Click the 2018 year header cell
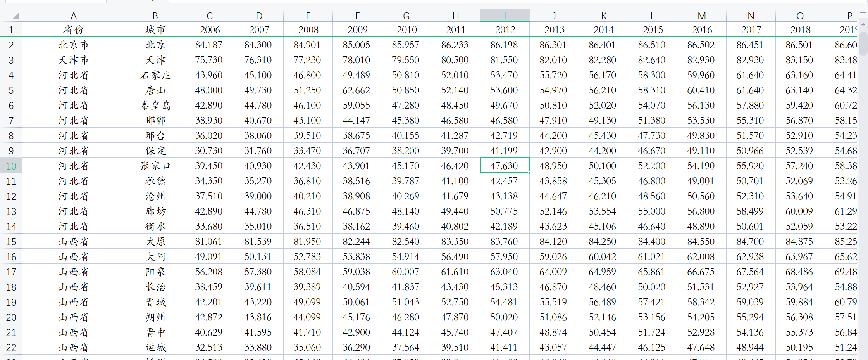 [x=800, y=29]
